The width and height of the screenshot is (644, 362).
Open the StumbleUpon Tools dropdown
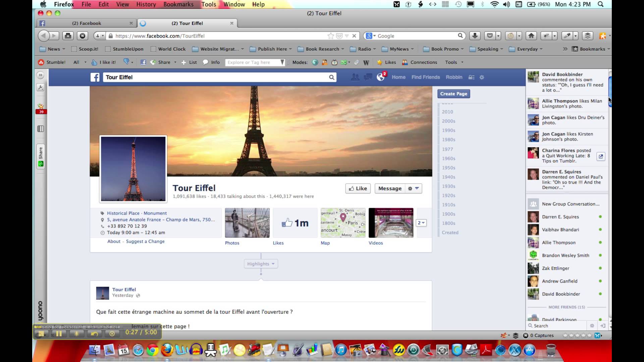pos(454,62)
